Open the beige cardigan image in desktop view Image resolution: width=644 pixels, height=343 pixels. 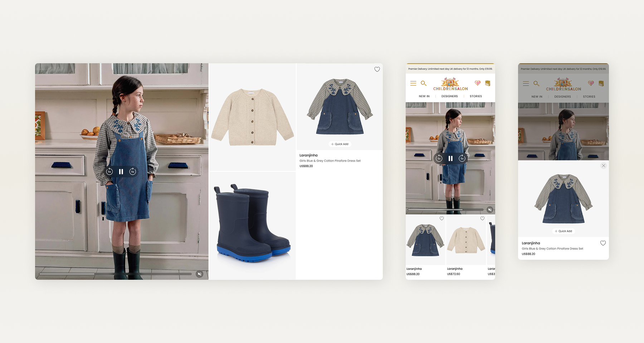252,117
